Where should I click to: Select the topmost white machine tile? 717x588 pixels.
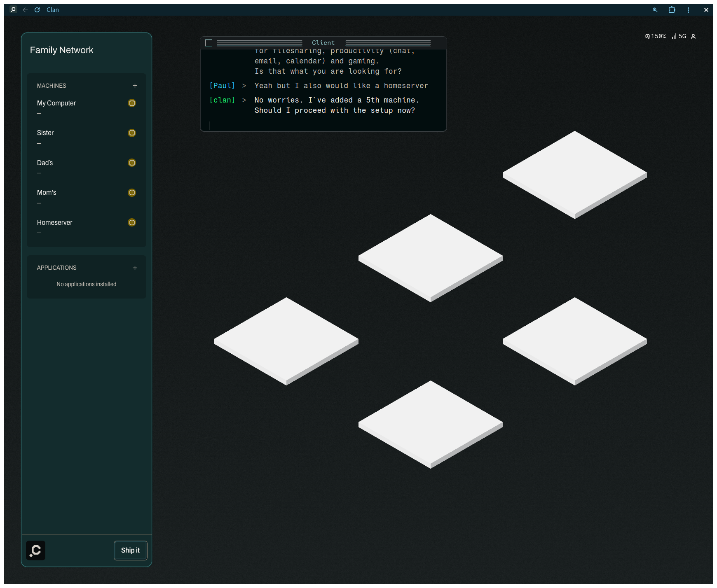click(x=574, y=173)
